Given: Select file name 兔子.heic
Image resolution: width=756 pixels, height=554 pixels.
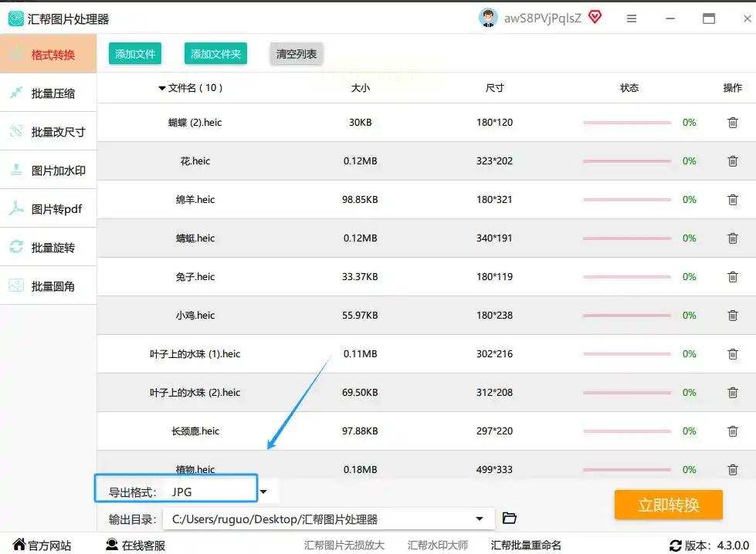Looking at the screenshot, I should coord(195,276).
